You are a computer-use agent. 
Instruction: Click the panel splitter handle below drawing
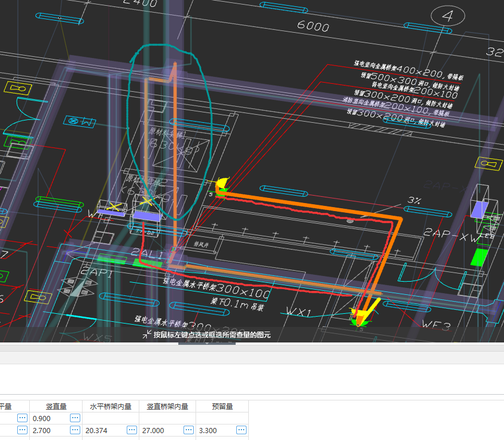click(x=206, y=344)
